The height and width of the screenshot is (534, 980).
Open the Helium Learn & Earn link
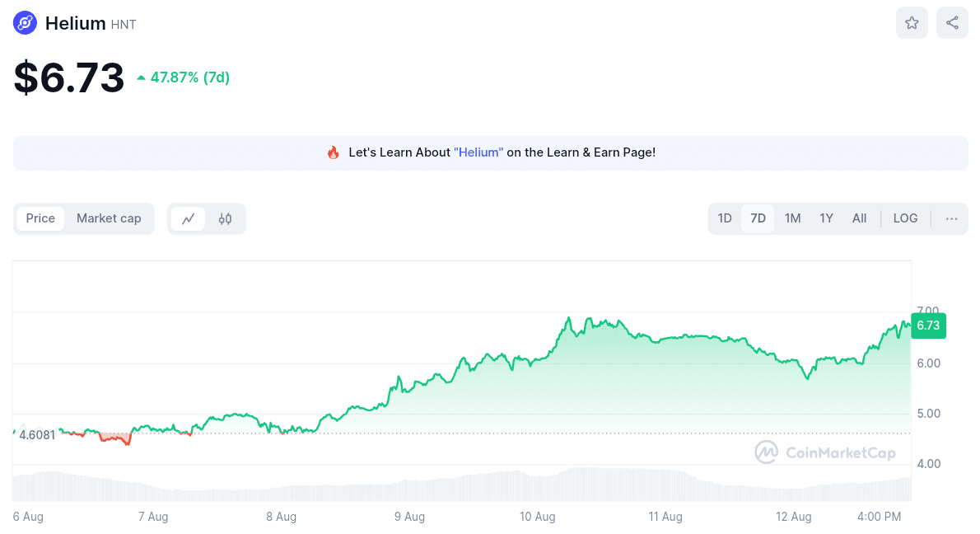(x=478, y=152)
